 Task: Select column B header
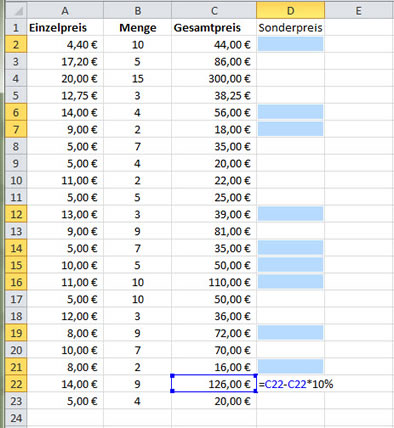pyautogui.click(x=137, y=11)
